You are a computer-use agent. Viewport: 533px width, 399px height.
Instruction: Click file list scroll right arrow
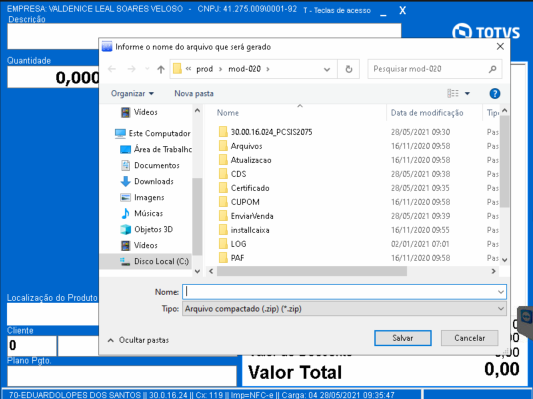click(493, 271)
